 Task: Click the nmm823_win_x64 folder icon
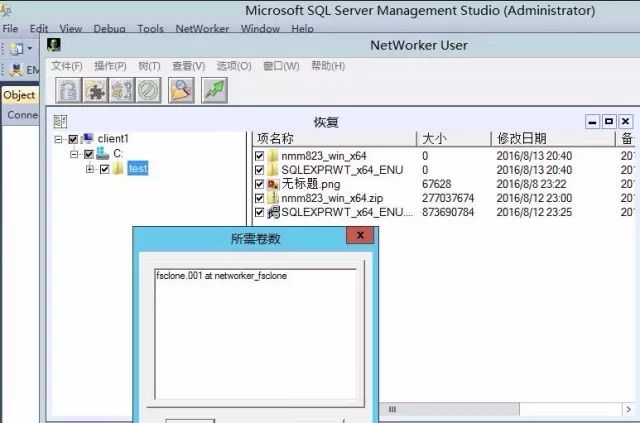tap(272, 156)
